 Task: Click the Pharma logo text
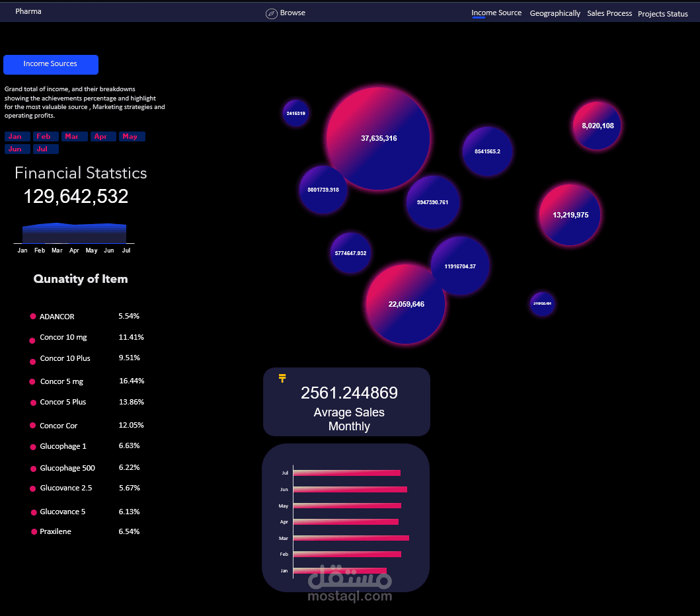[28, 11]
